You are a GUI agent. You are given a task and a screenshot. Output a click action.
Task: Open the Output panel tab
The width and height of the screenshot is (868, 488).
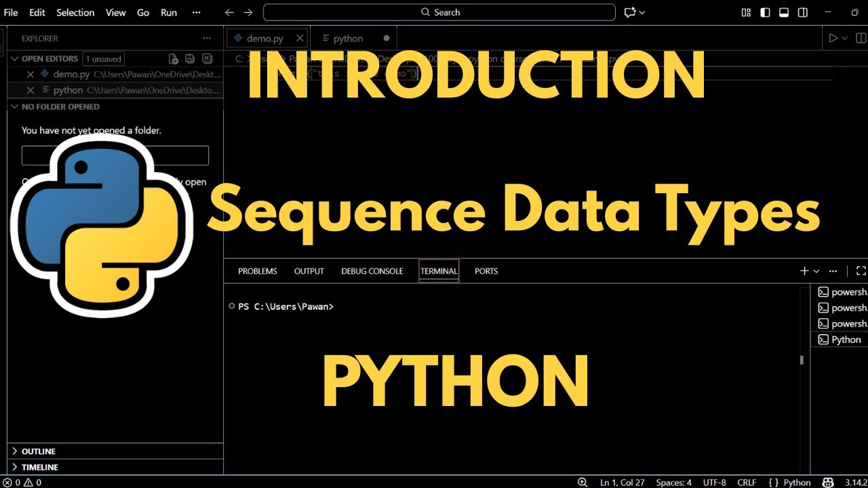309,271
